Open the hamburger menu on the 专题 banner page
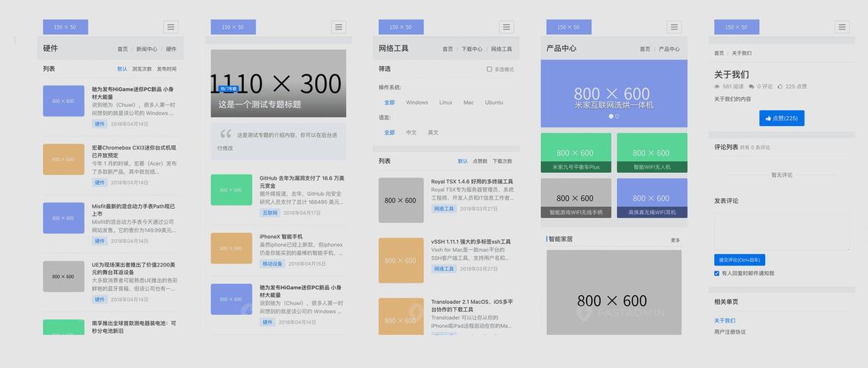 coord(338,27)
